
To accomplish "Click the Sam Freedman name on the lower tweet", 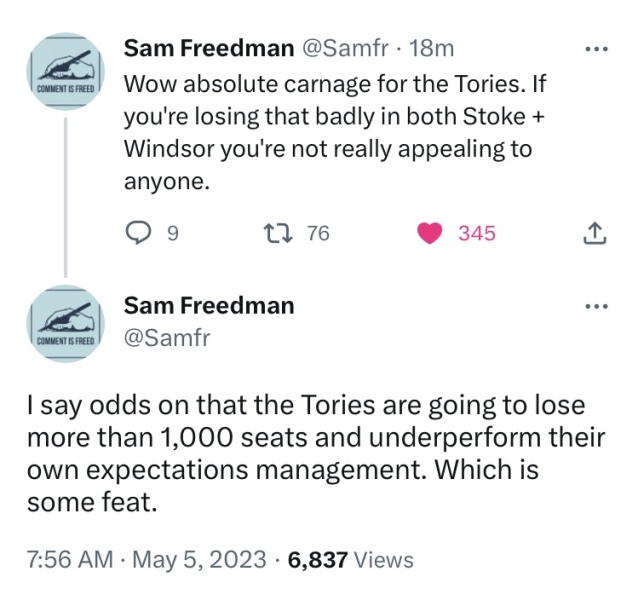I will [208, 305].
